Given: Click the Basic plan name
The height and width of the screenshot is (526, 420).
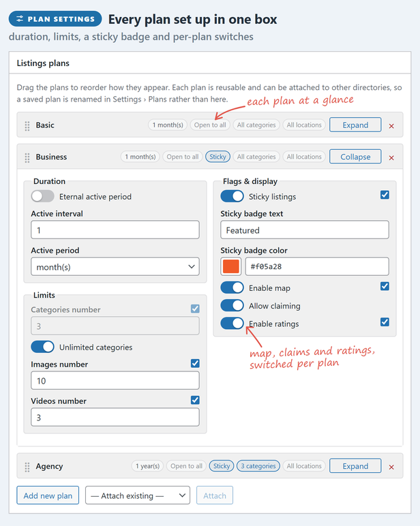Looking at the screenshot, I should (x=45, y=125).
